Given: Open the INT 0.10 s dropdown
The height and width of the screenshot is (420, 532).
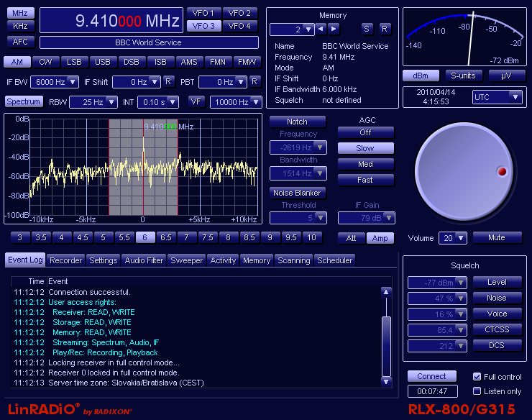Looking at the screenshot, I should tap(173, 102).
